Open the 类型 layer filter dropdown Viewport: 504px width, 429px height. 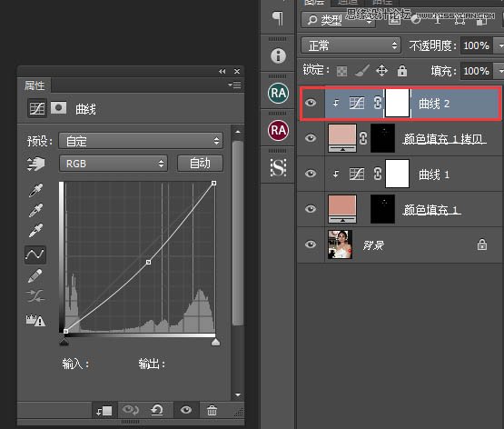[x=339, y=20]
